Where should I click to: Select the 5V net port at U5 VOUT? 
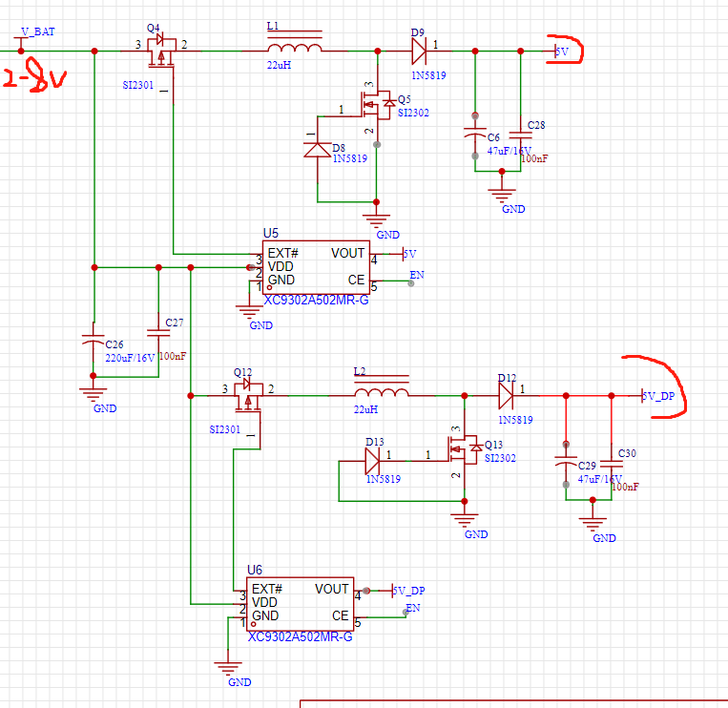(x=409, y=254)
